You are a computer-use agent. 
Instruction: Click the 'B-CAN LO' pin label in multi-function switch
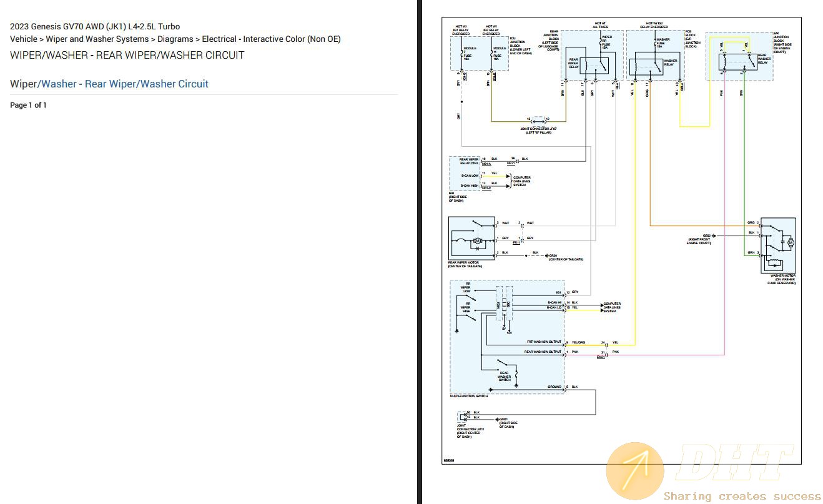[x=555, y=307]
